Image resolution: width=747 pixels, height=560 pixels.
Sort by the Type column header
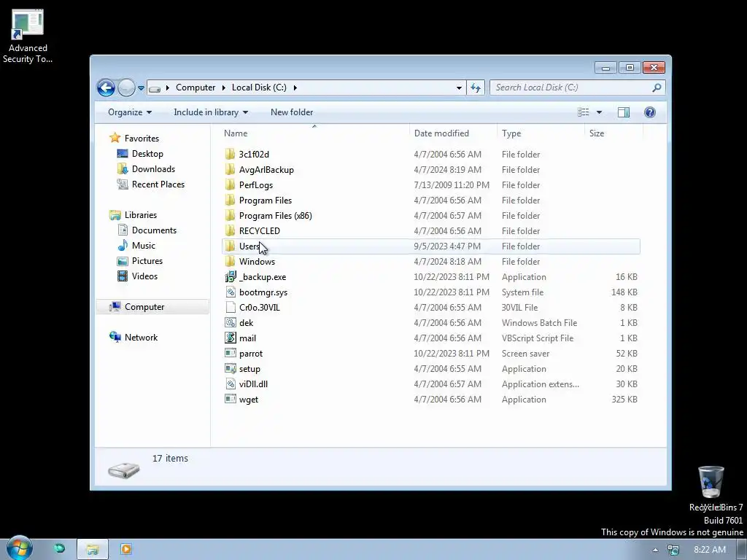[511, 133]
